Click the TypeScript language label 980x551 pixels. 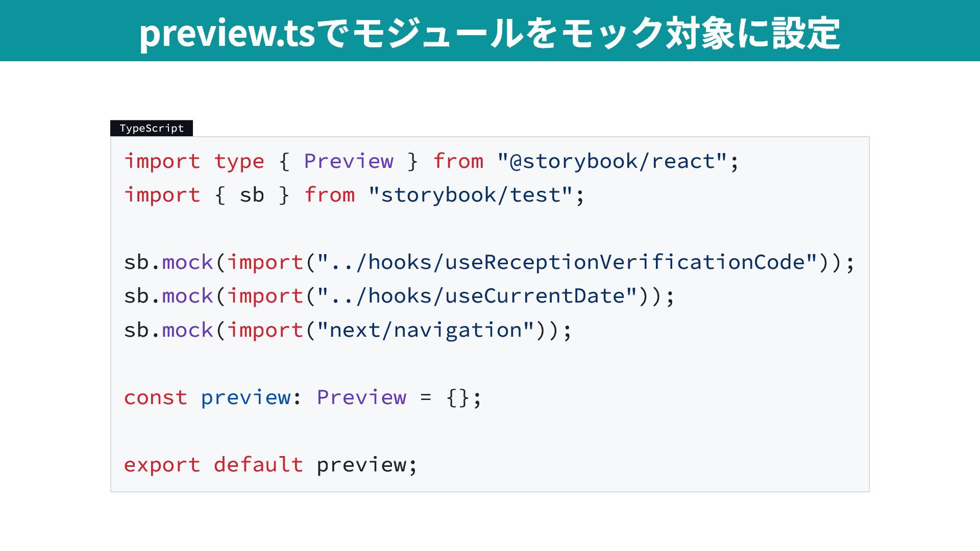click(151, 128)
